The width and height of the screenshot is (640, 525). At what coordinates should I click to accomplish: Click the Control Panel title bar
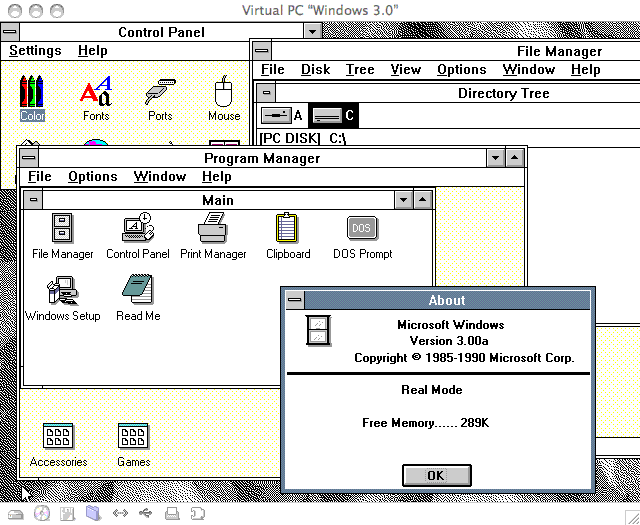[161, 31]
